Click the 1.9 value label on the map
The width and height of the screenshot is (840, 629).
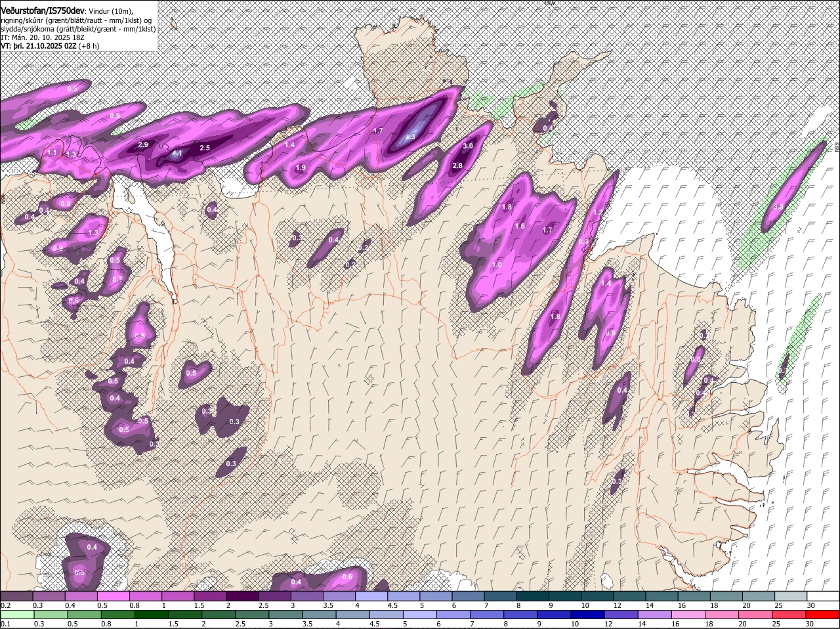[x=301, y=168]
